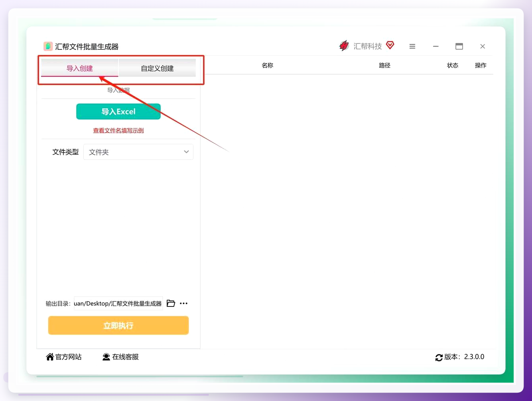Click the app logo icon beside 汇帮文件批量生成器
This screenshot has height=401, width=532.
48,46
